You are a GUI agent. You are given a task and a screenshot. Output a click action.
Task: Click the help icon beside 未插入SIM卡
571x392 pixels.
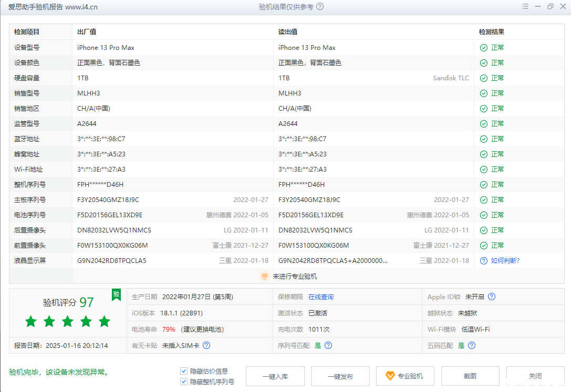[206, 345]
